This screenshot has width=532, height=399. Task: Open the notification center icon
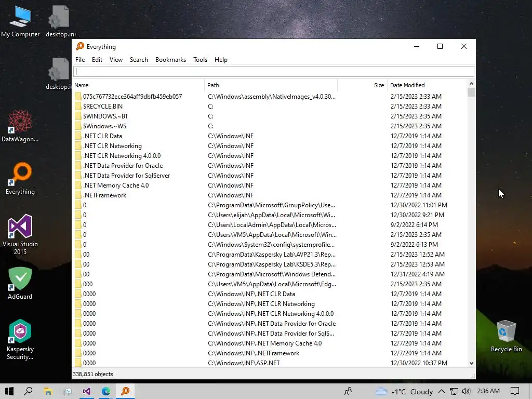515,391
